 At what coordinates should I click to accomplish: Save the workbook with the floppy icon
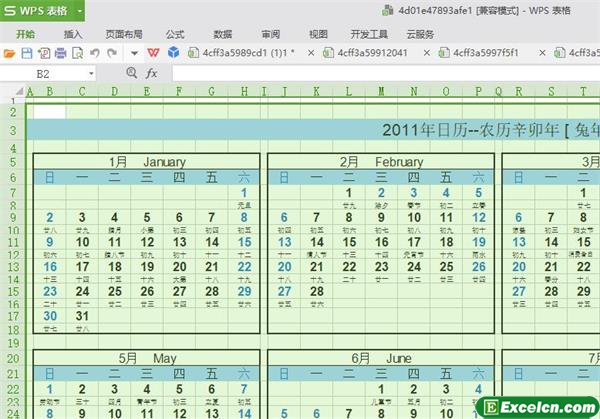click(25, 52)
